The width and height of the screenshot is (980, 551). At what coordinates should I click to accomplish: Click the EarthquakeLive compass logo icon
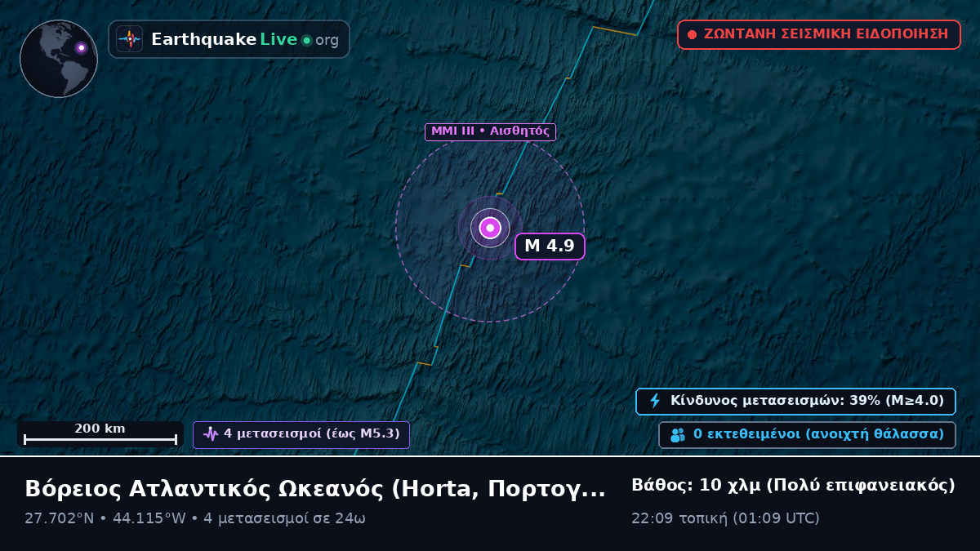click(129, 39)
